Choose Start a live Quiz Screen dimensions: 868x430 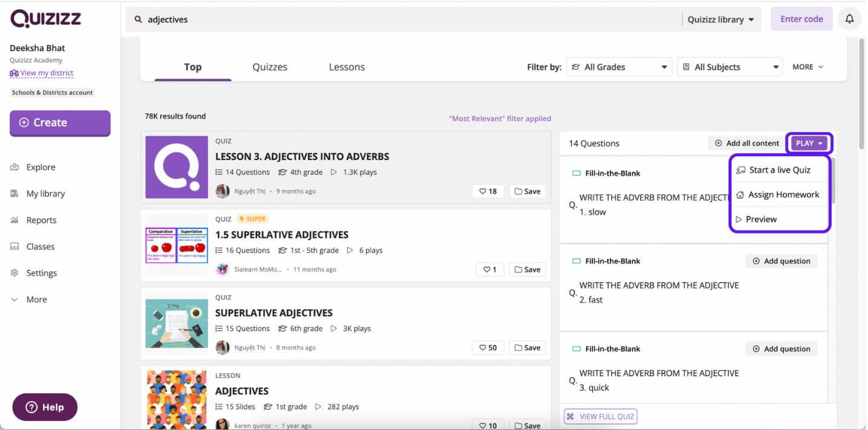[779, 170]
